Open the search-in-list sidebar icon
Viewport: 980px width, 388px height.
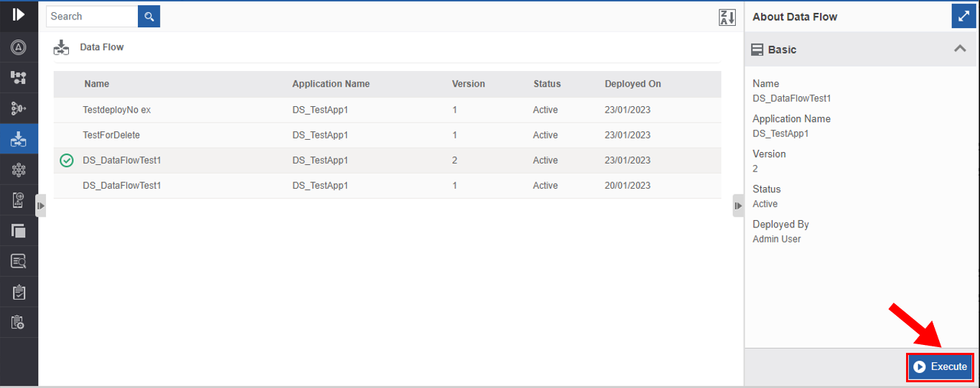click(x=19, y=261)
